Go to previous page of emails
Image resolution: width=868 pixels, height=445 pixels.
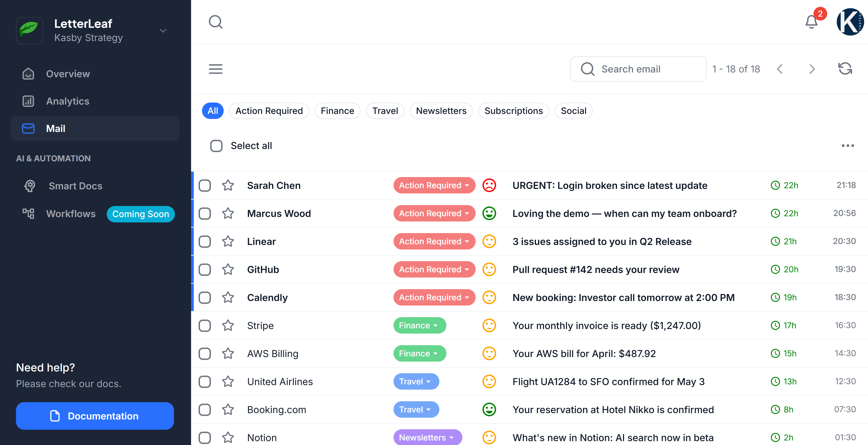tap(780, 69)
